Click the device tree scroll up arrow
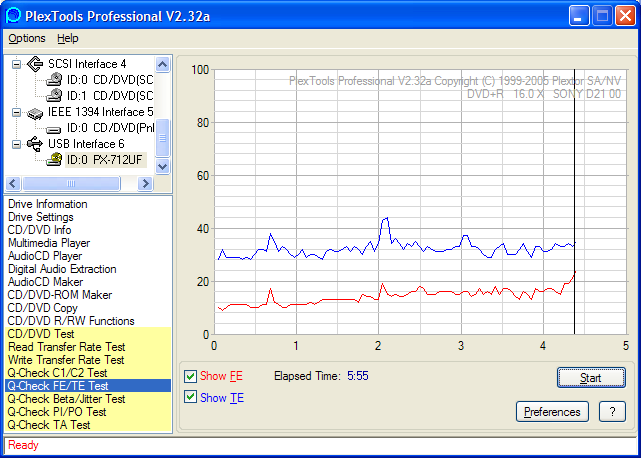641x458 pixels. (x=163, y=64)
